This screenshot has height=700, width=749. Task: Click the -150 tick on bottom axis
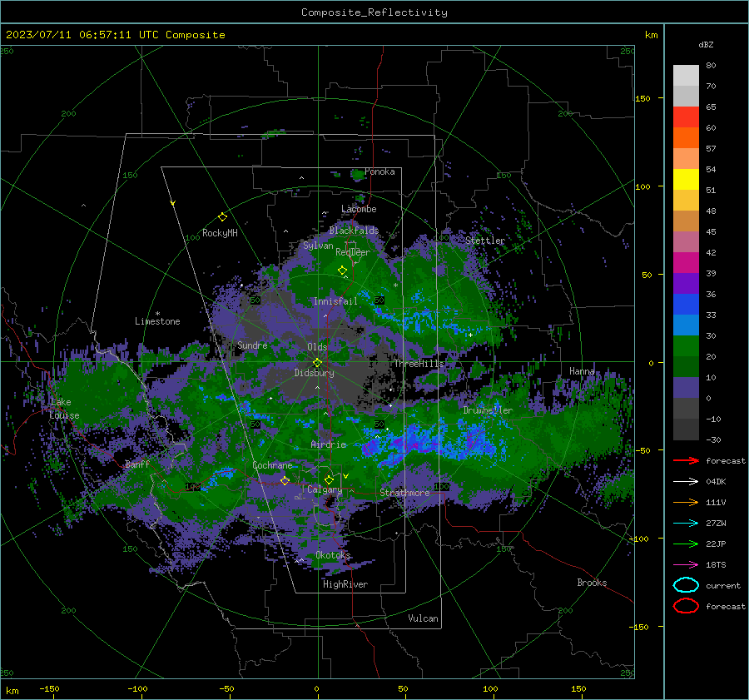point(49,688)
